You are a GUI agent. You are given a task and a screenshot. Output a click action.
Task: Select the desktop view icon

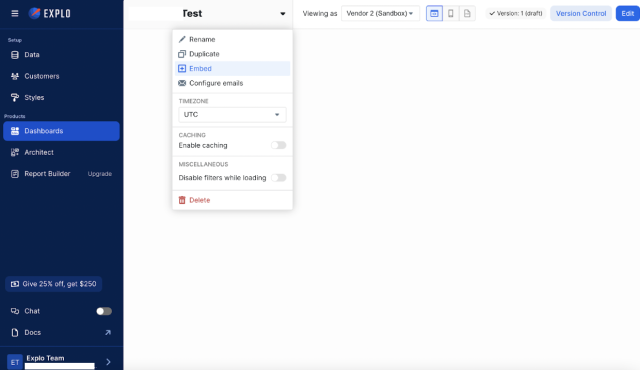pos(434,13)
